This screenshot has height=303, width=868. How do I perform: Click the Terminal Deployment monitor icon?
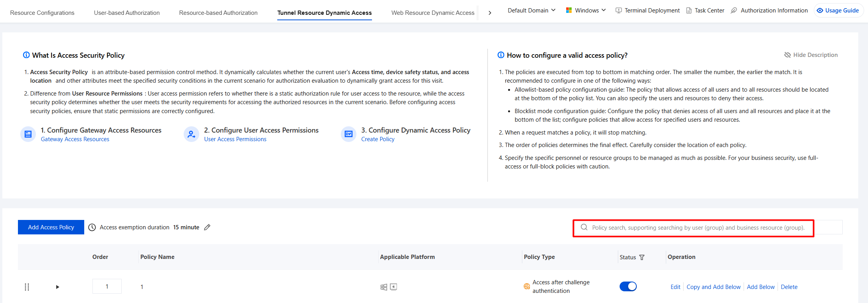(618, 11)
